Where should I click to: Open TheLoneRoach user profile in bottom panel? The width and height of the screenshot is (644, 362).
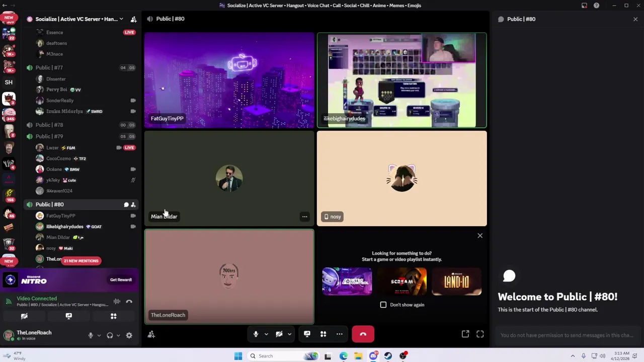[34, 335]
